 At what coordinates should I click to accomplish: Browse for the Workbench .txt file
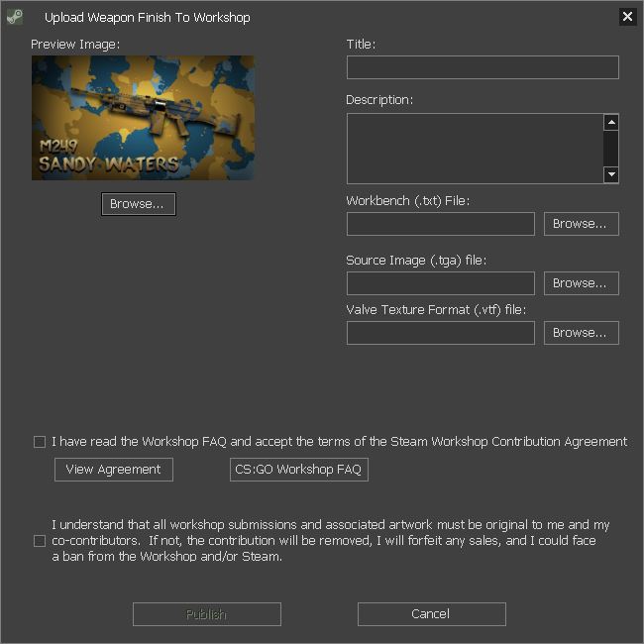pyautogui.click(x=582, y=224)
